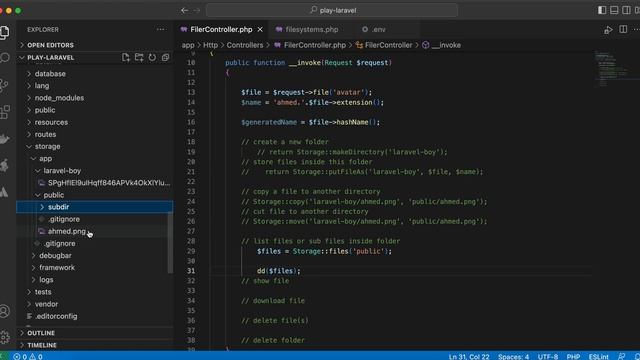Go back with navigation arrow
Viewport: 640px width, 360px height.
pyautogui.click(x=185, y=10)
